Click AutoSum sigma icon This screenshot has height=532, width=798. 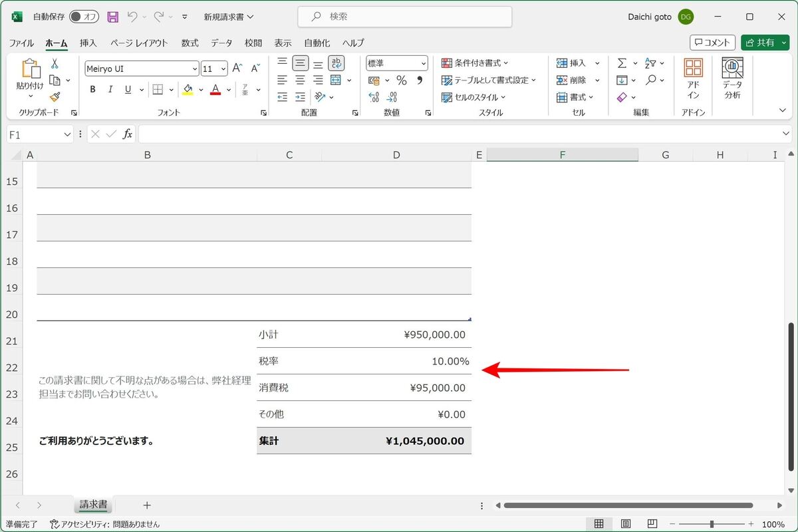[x=622, y=63]
